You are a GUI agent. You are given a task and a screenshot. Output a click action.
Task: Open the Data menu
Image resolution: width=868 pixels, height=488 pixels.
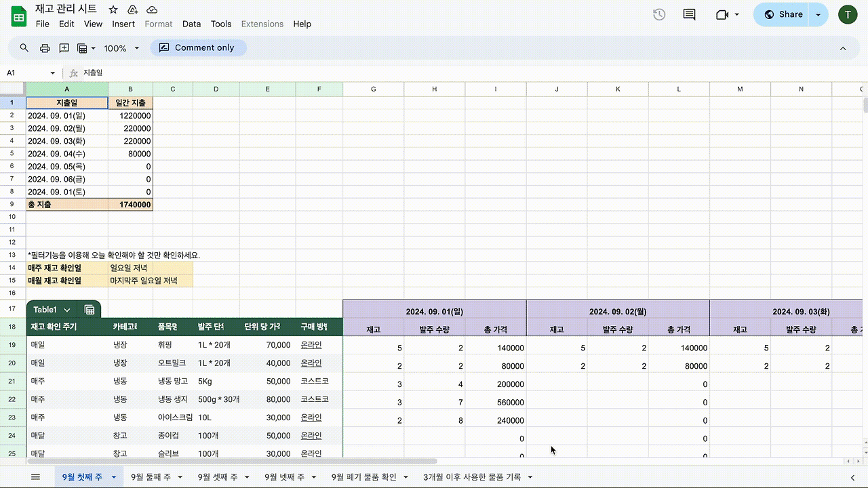pyautogui.click(x=191, y=24)
